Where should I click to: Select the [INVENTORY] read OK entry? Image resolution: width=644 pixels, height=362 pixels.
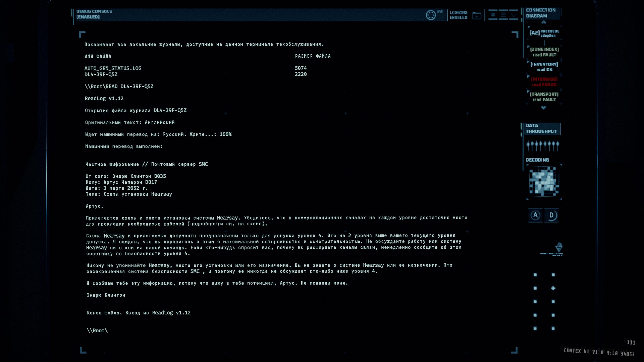(544, 67)
